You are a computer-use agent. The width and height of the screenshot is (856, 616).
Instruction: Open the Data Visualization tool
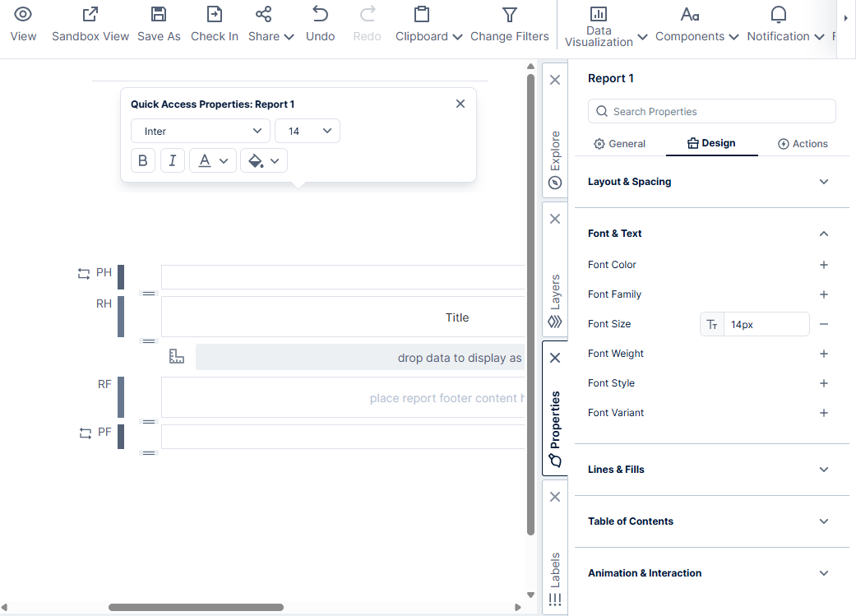coord(599,25)
